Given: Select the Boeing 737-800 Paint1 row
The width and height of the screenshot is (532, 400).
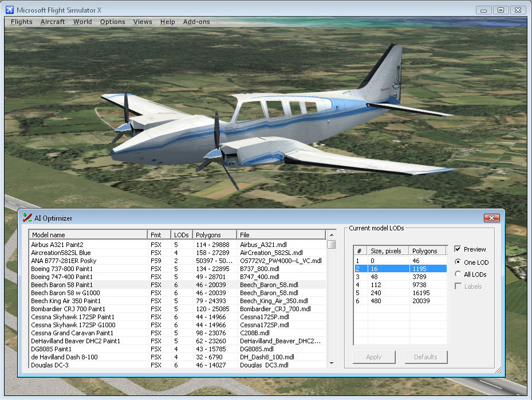Looking at the screenshot, I should pyautogui.click(x=178, y=269).
